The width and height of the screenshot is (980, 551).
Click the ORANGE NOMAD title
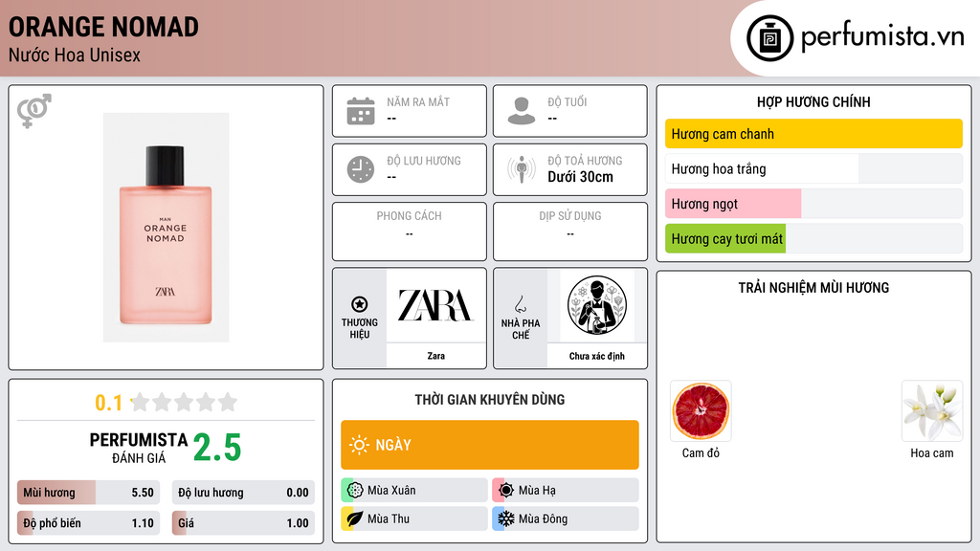coord(103,27)
